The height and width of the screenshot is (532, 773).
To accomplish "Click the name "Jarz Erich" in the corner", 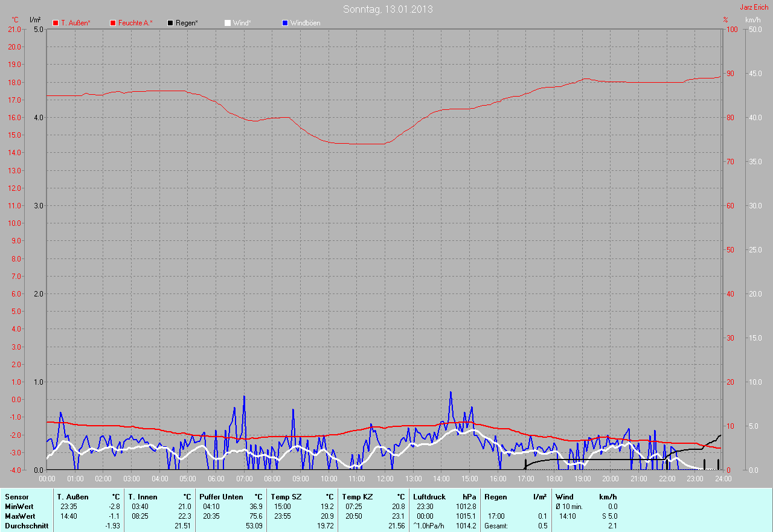I will [x=754, y=7].
